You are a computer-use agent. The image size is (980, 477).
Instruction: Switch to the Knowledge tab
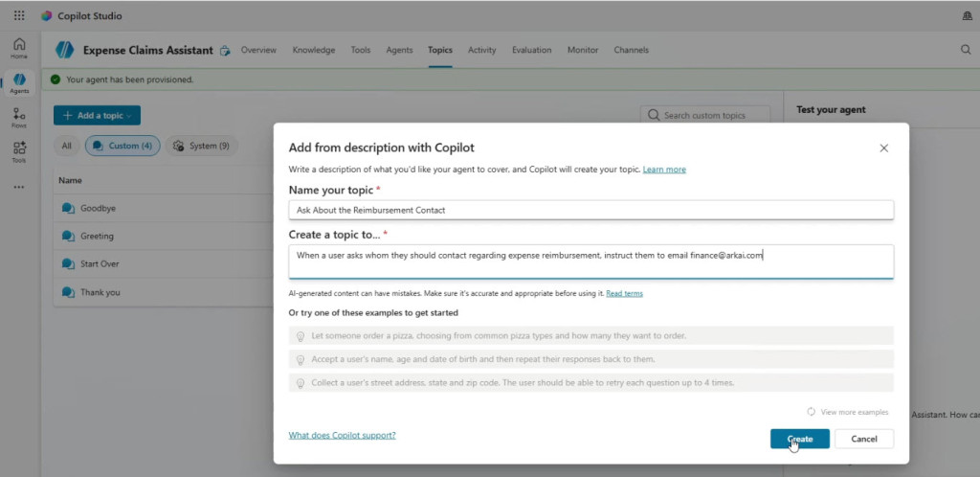point(314,50)
